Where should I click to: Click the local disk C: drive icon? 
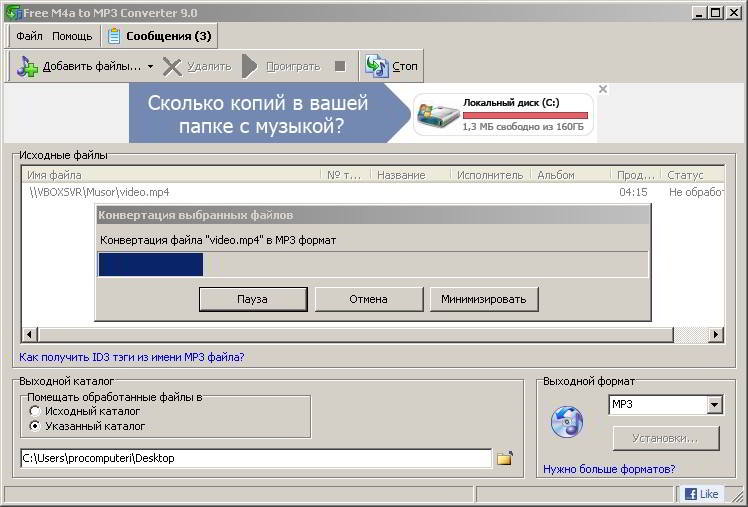[x=437, y=115]
